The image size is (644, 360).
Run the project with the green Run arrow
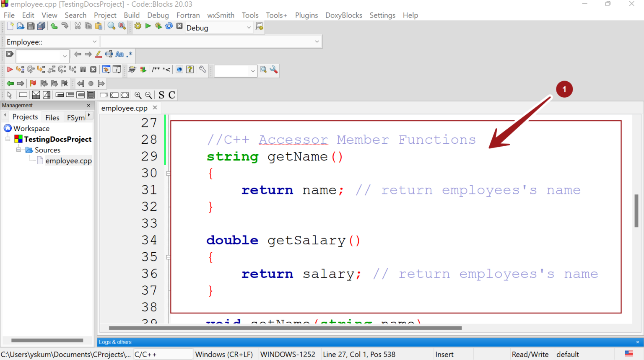[x=148, y=26]
